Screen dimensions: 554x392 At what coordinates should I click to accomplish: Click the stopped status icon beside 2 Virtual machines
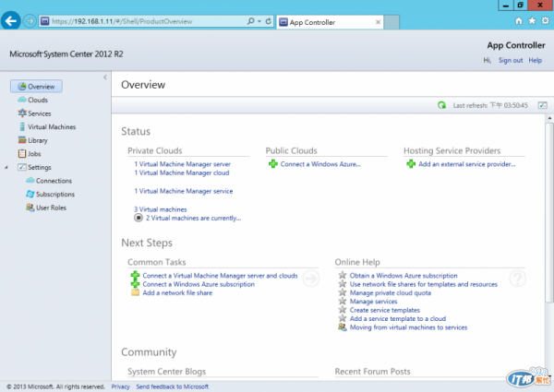click(x=138, y=218)
